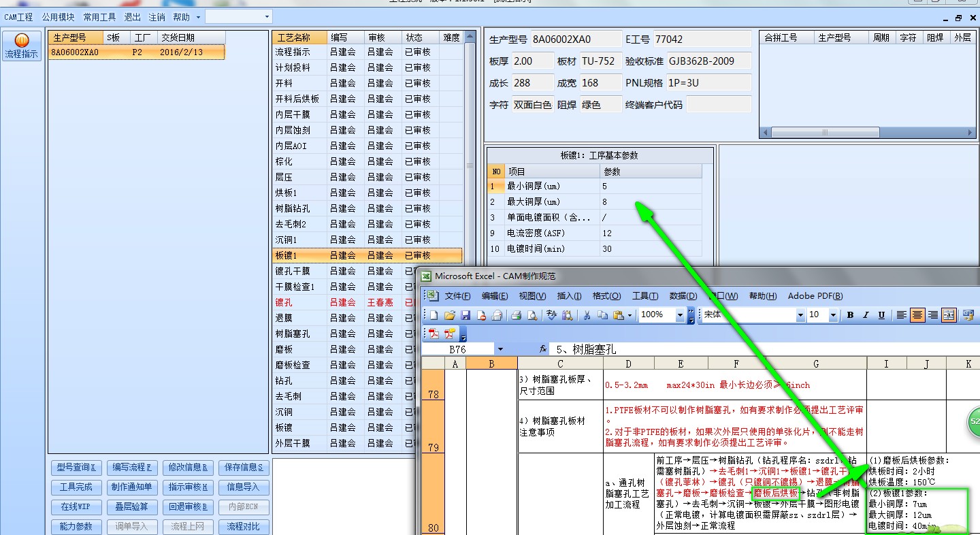Select 电流密度(ASF) parameter row
This screenshot has width=980, height=535.
click(595, 233)
